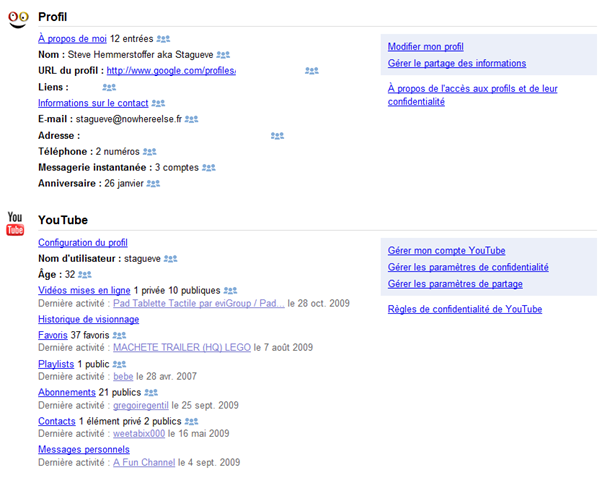Click sharing icon after 3 comptes

click(209, 168)
